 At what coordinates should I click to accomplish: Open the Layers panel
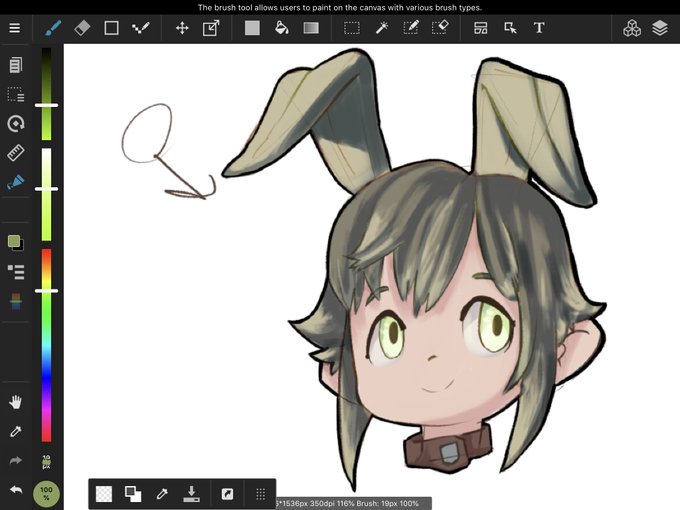[660, 28]
